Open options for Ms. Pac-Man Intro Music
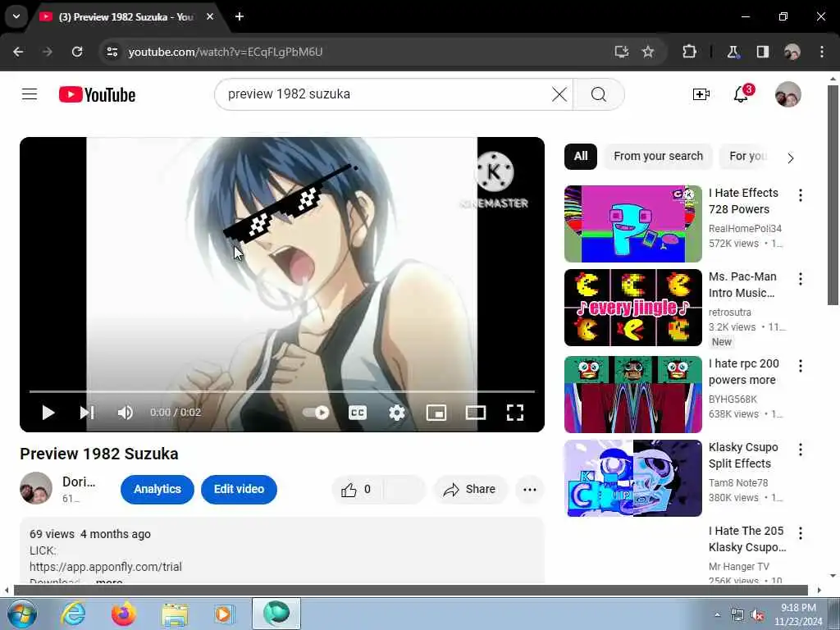The height and width of the screenshot is (630, 840). click(x=801, y=279)
